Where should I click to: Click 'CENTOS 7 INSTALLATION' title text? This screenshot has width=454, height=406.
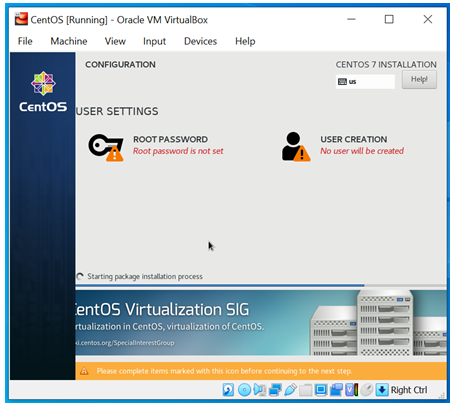[x=386, y=64]
